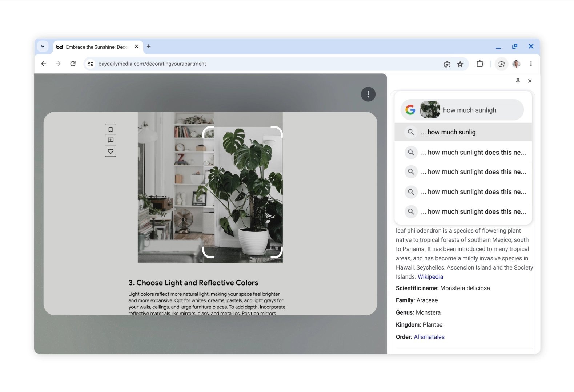Viewport: 574px width, 392px height.
Task: Click 'Scientific name: Monstera deliciosa' text
Action: click(x=443, y=288)
